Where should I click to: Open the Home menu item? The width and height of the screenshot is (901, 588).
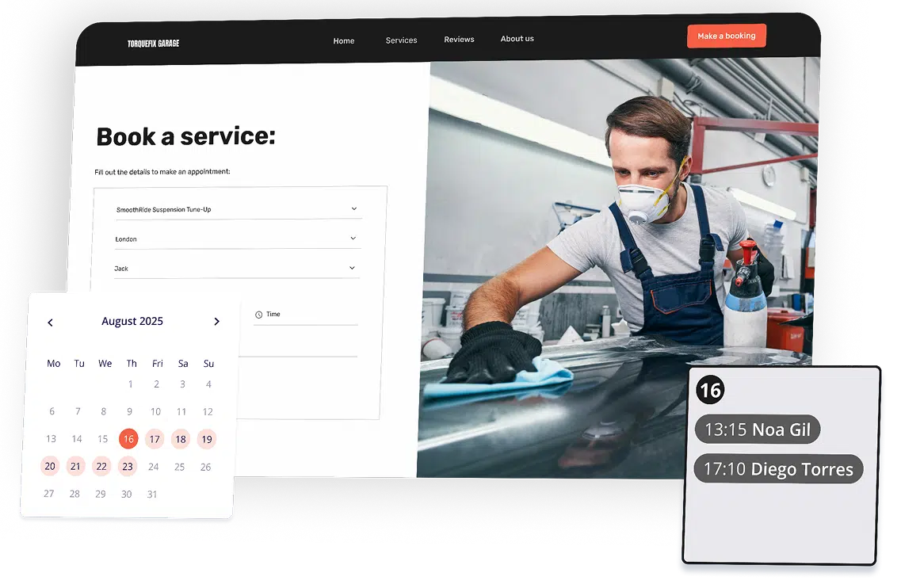point(344,40)
